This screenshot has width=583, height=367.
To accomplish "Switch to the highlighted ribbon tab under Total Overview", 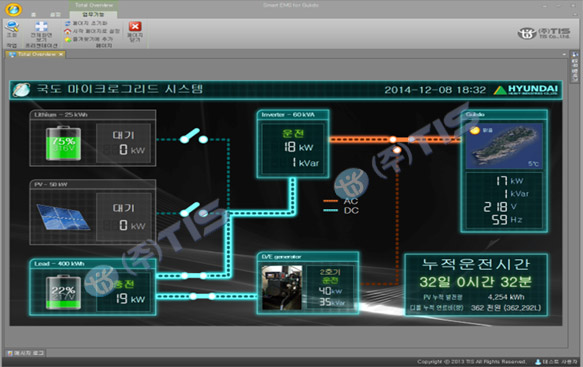I will click(x=93, y=15).
